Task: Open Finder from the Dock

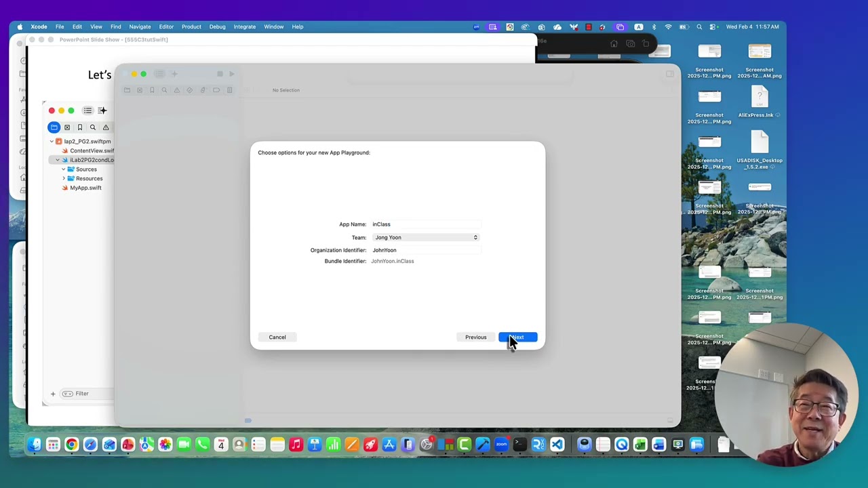Action: click(34, 445)
